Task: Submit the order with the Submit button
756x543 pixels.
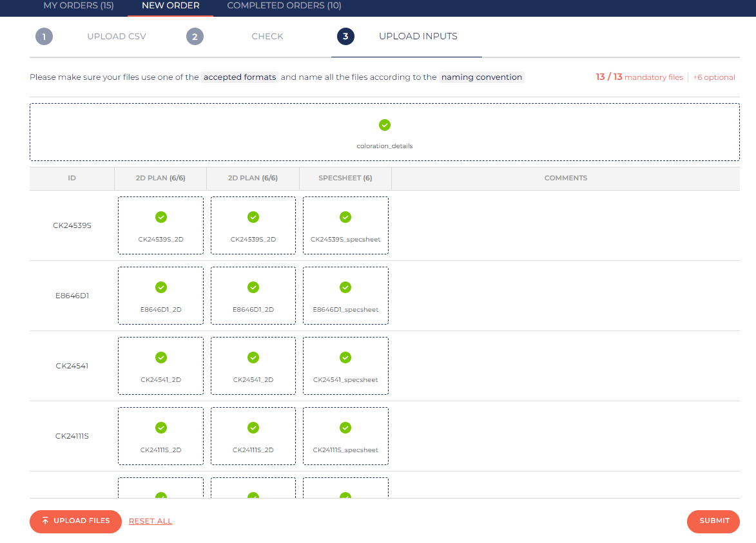Action: 713,521
